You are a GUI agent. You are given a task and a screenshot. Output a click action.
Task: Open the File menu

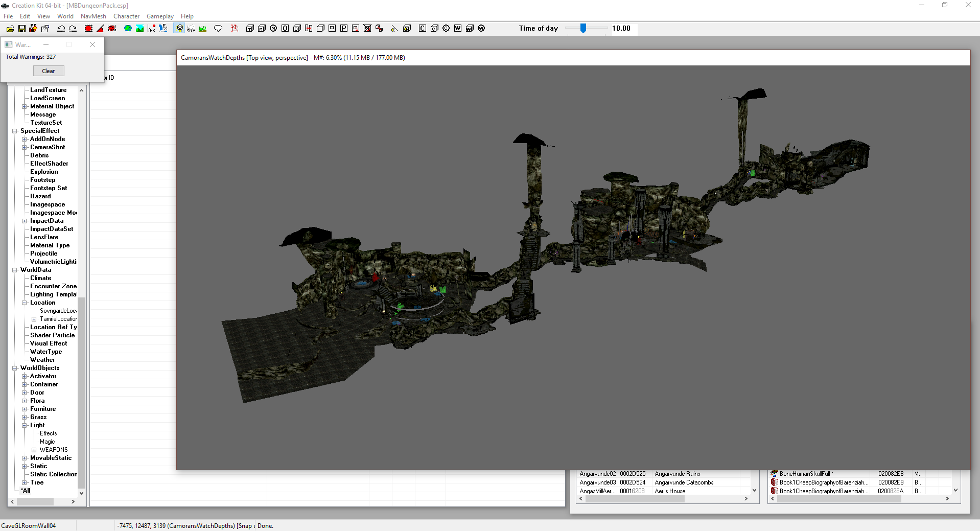[8, 16]
